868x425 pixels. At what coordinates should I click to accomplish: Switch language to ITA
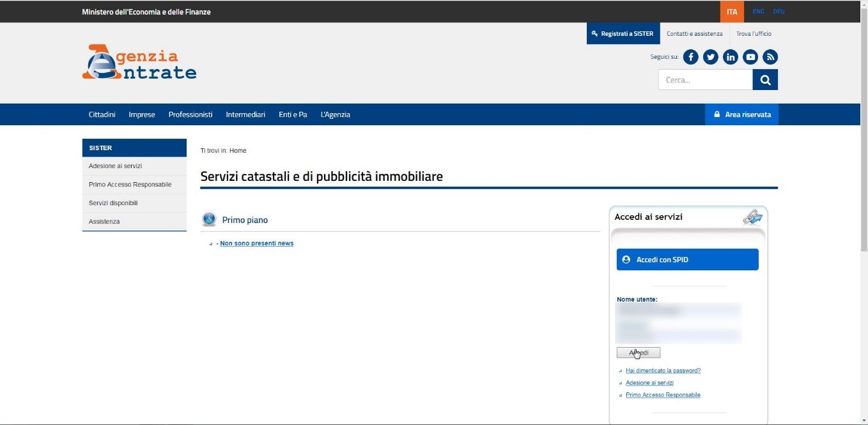pos(732,12)
